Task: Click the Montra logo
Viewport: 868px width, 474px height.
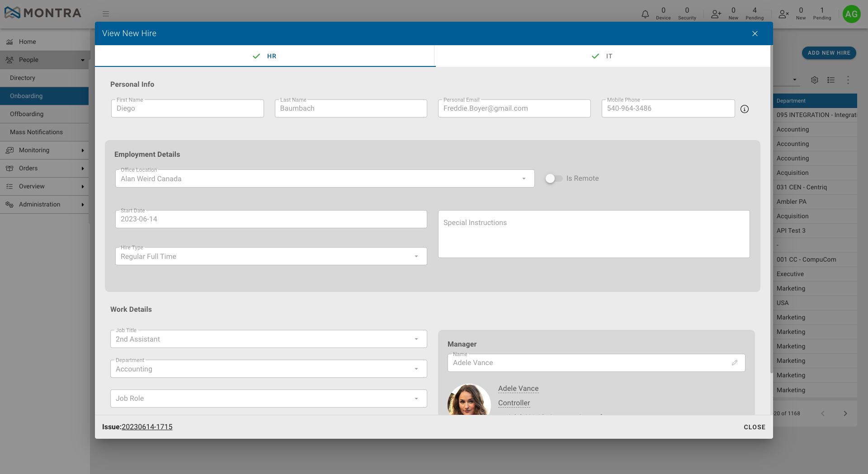Action: click(43, 13)
